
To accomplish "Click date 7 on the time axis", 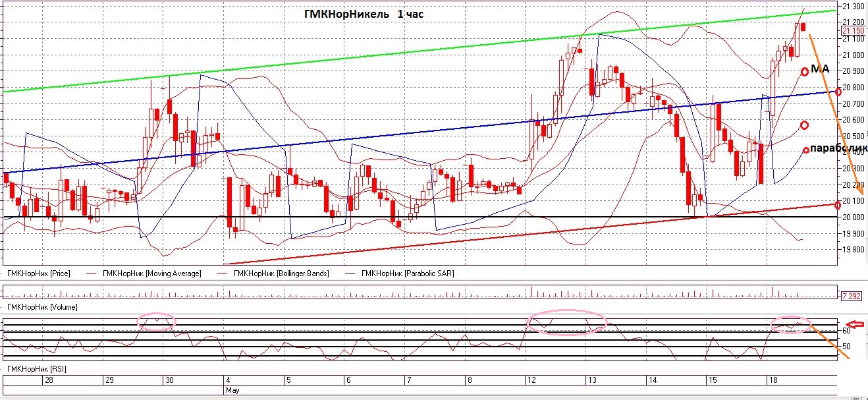I will tap(409, 381).
